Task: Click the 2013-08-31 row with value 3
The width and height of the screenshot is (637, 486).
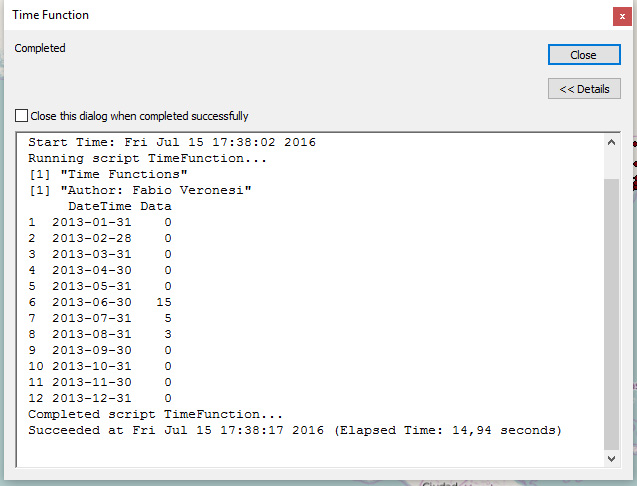Action: pos(100,334)
